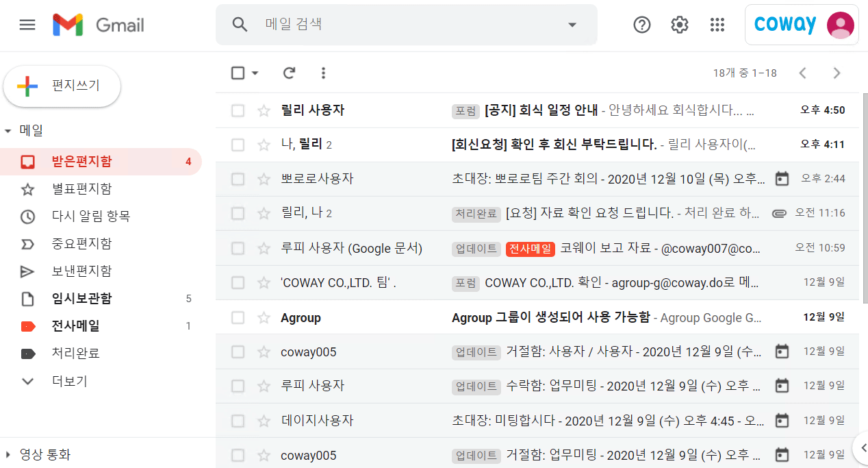Open the select dropdown arrow beside checkbox
Image resolution: width=868 pixels, height=468 pixels.
255,73
